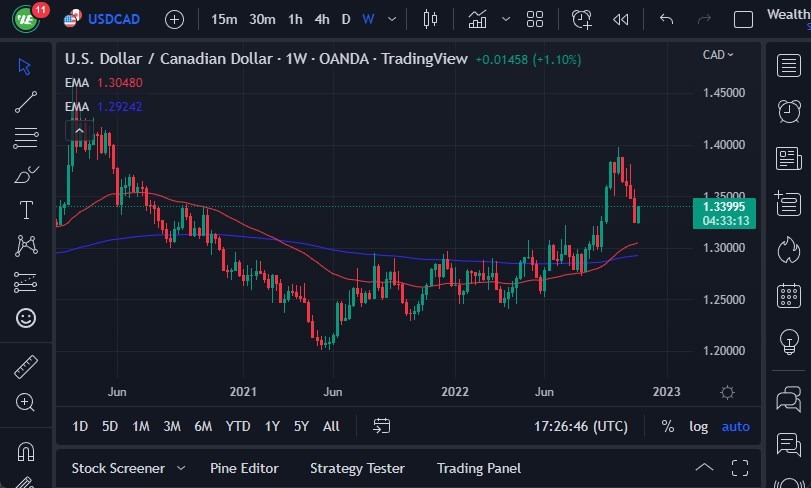Open the emoji icons tool
This screenshot has height=488, width=811.
[x=26, y=318]
